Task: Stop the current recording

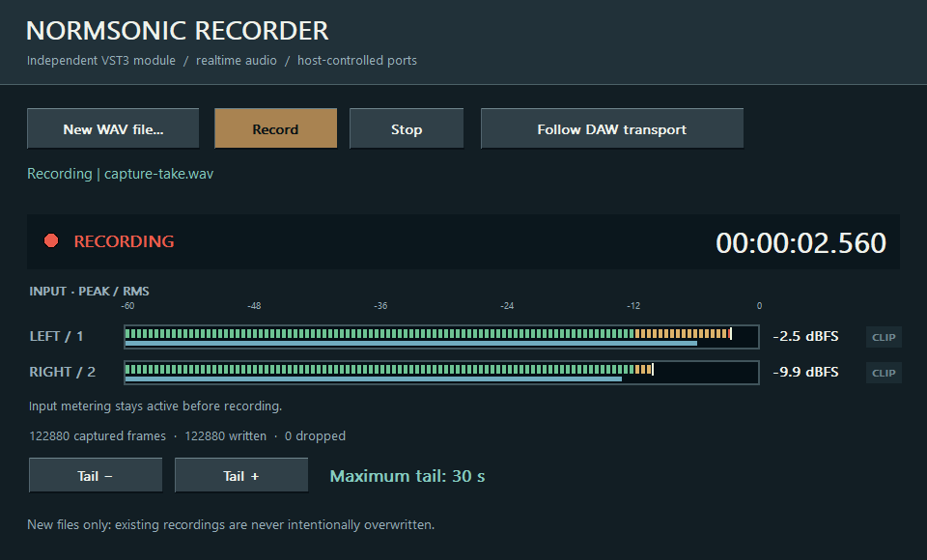Action: pos(407,128)
